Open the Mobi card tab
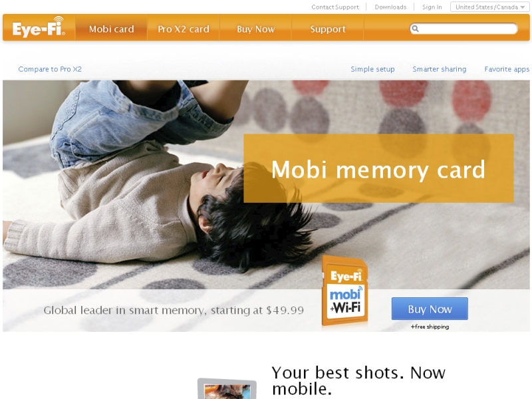This screenshot has height=399, width=532. click(x=111, y=29)
